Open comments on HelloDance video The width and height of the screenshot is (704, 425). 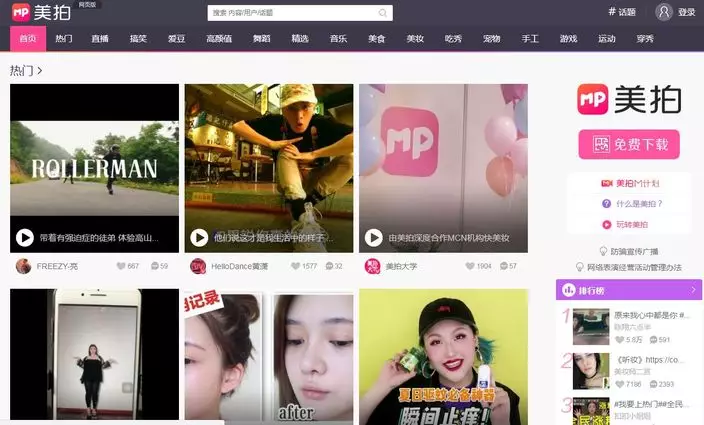coord(326,266)
